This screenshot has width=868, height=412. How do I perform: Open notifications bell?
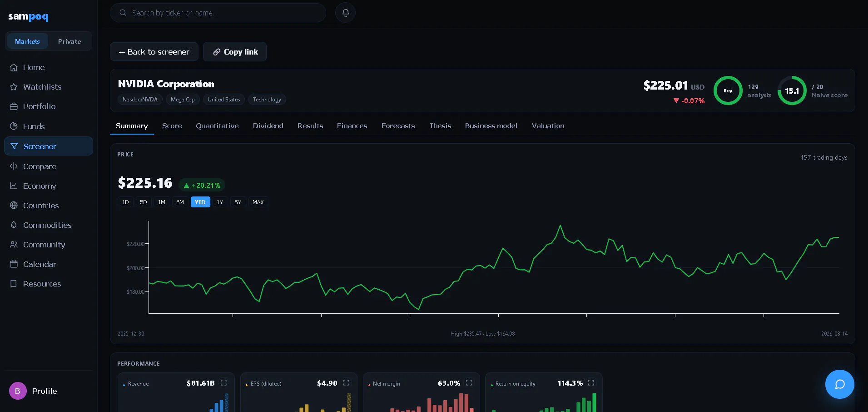345,13
